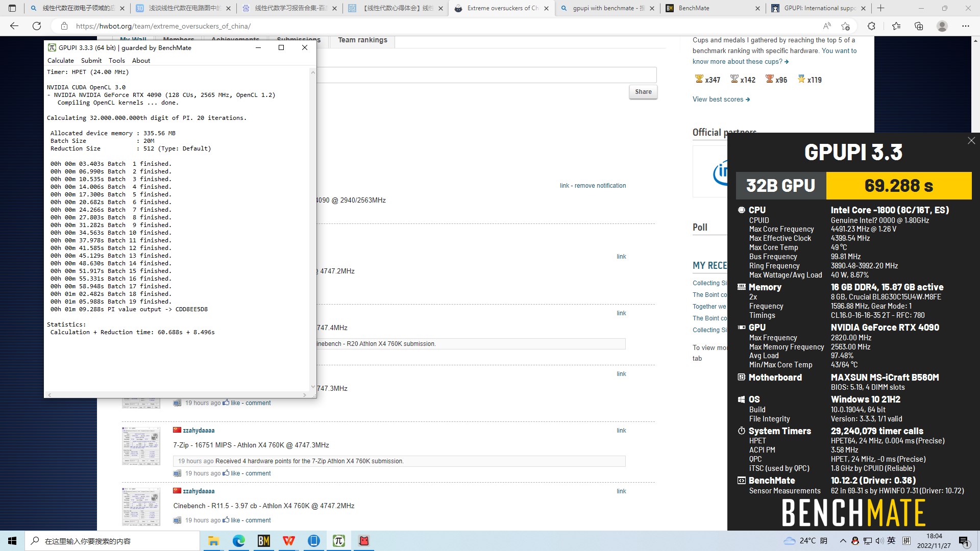Close the BenchMate result overlay
This screenshot has width=980, height=551.
(x=971, y=141)
